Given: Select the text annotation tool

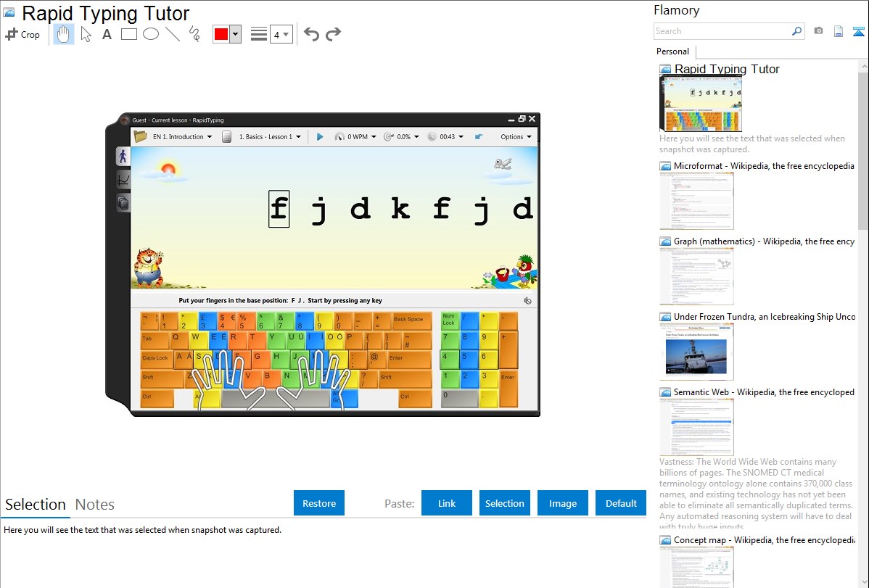Looking at the screenshot, I should 107,34.
